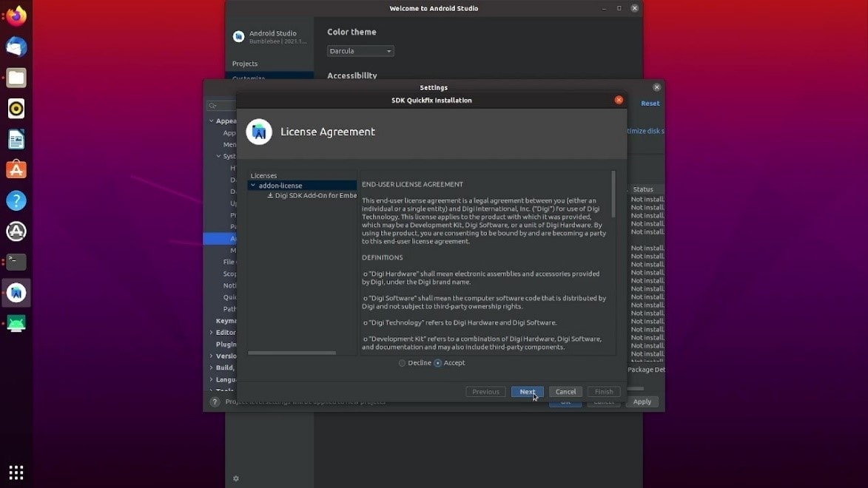
Task: Click Cancel in the license dialog
Action: pos(565,392)
